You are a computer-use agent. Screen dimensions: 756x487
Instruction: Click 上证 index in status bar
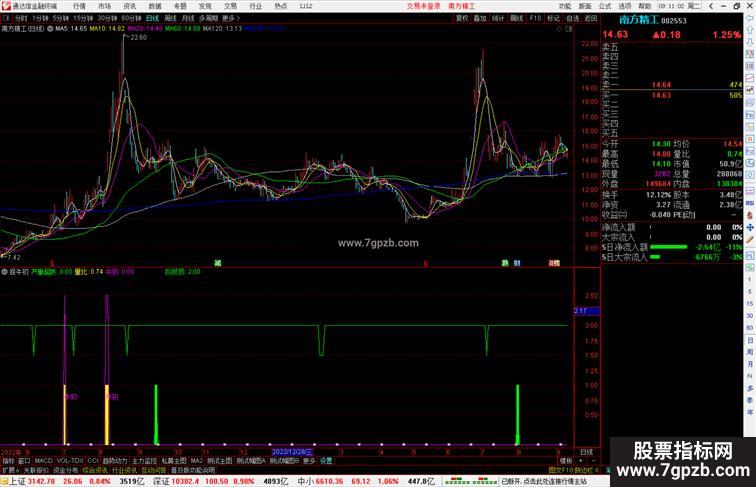pos(18,481)
